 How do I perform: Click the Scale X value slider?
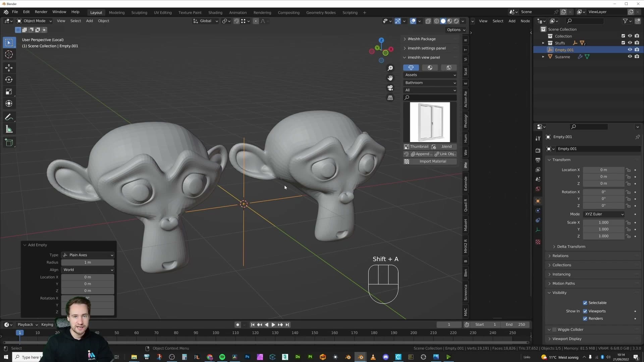[x=604, y=223]
